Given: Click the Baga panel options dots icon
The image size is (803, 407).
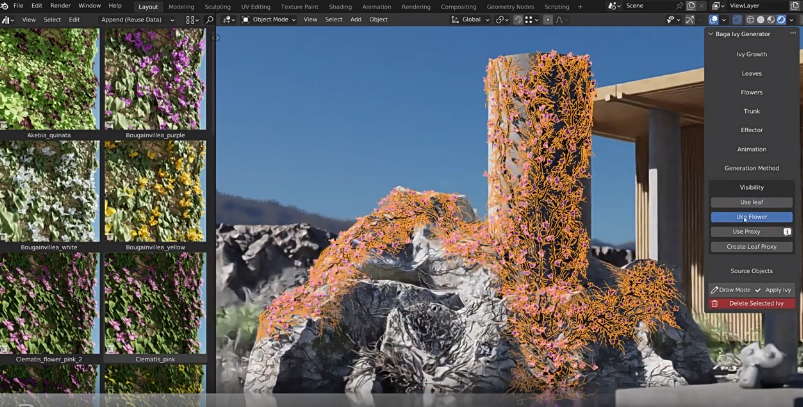Looking at the screenshot, I should tap(793, 33).
